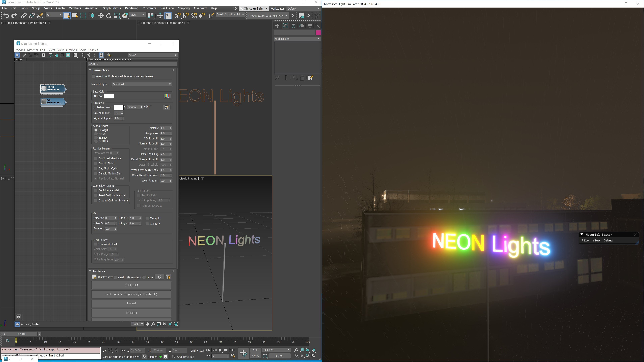Open the Scripting menu in 3ds Max
This screenshot has width=644, height=362.
tap(184, 8)
